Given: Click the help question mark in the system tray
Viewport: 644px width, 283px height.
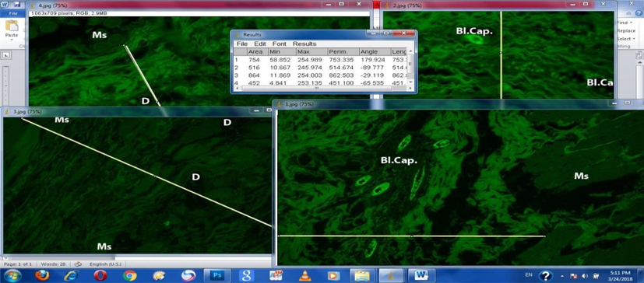Looking at the screenshot, I should tap(545, 276).
